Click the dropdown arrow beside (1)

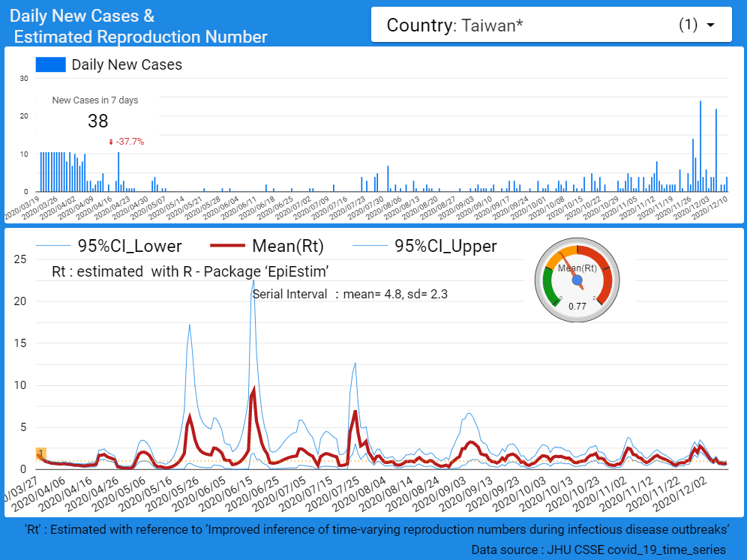point(709,25)
